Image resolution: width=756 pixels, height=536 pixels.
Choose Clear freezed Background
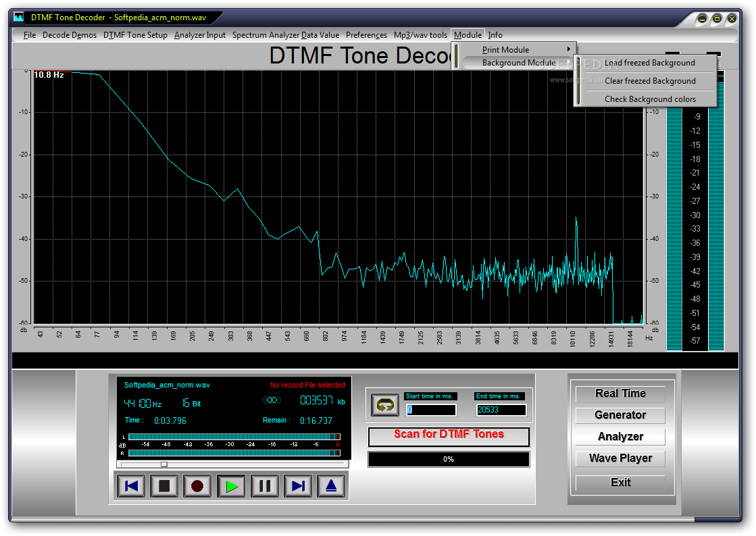[x=649, y=81]
